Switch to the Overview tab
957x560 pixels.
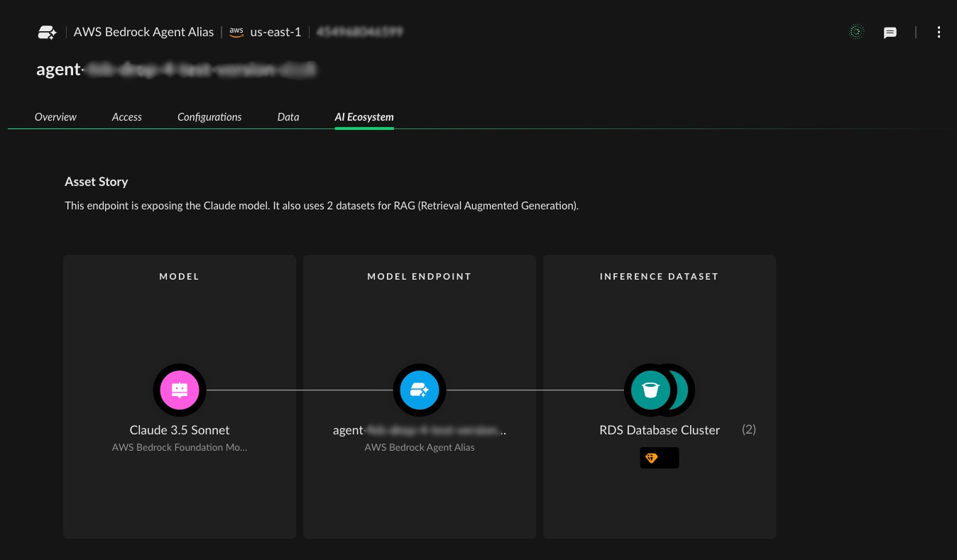tap(55, 117)
